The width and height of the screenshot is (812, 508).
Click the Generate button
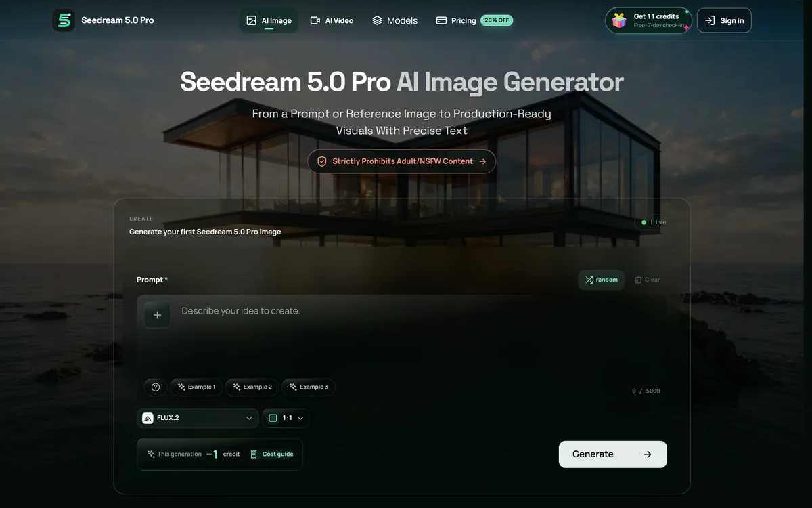(612, 454)
